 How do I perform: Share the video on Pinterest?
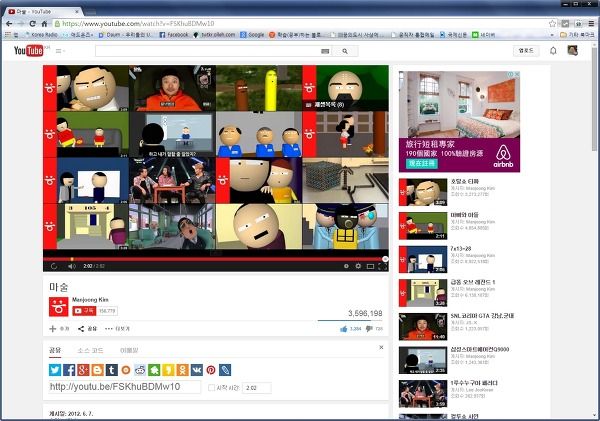point(211,370)
